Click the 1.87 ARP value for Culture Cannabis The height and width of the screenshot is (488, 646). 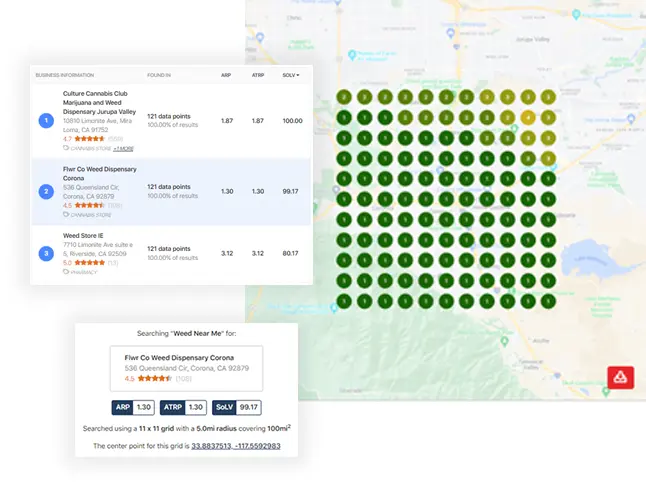(x=227, y=121)
